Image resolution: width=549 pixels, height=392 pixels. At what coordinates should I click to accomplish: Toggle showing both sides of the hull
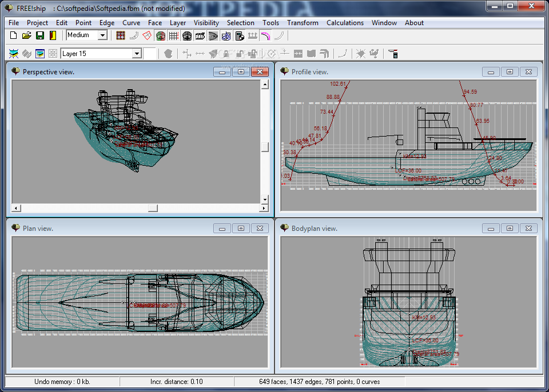click(x=161, y=35)
